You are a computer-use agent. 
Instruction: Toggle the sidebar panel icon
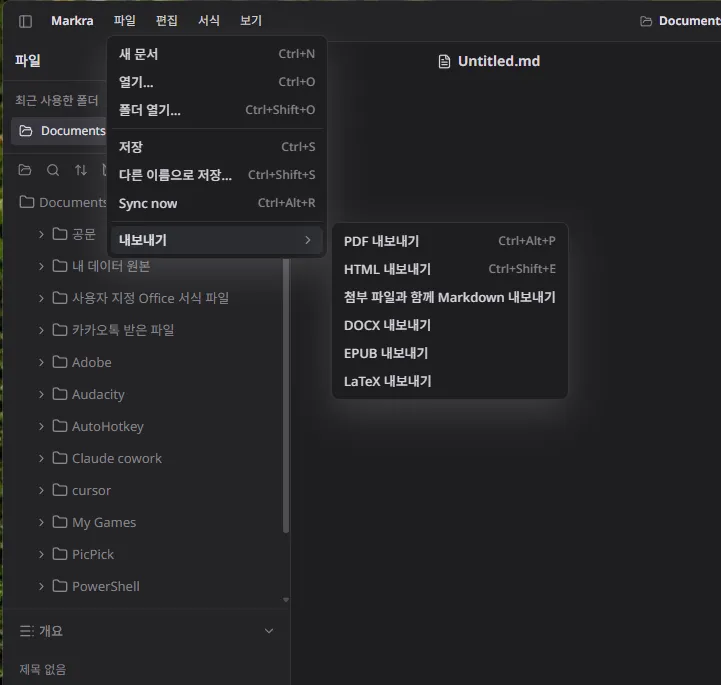coord(25,21)
